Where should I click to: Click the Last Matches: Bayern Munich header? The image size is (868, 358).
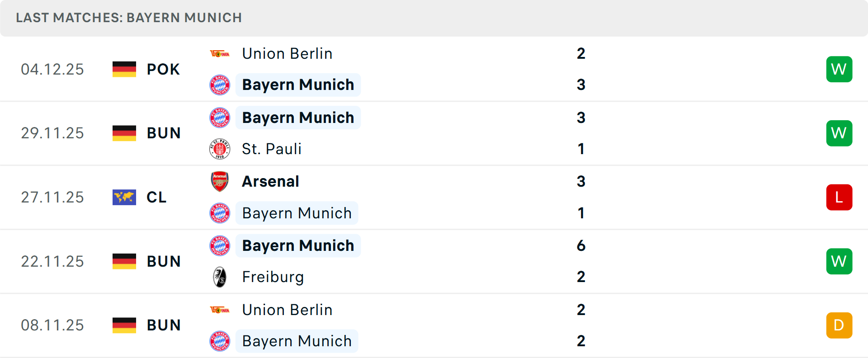click(x=129, y=18)
